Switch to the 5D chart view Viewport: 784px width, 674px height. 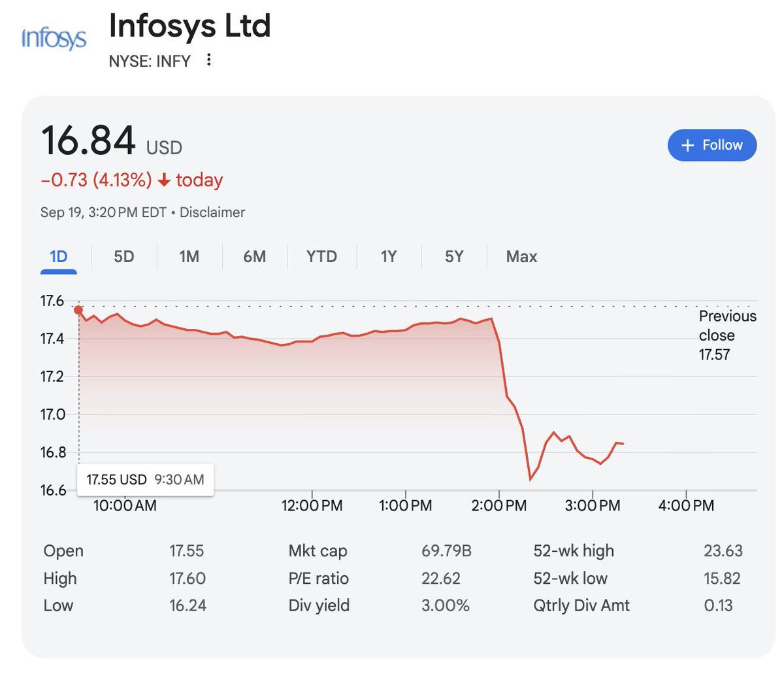(123, 257)
